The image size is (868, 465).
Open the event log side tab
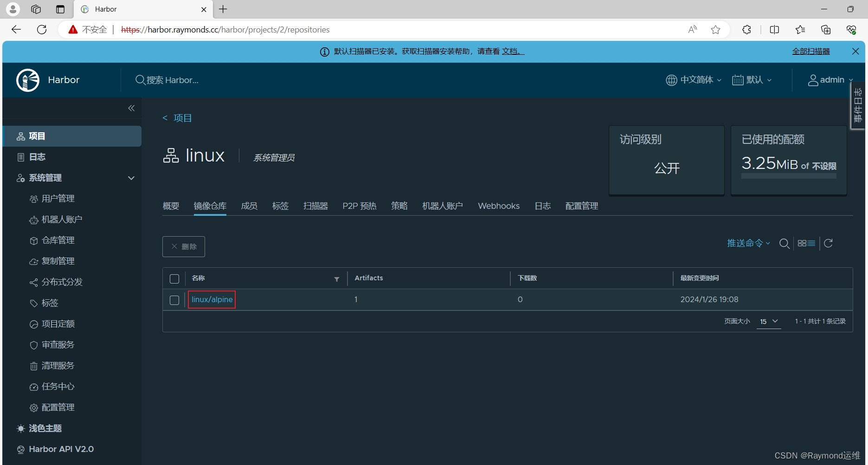858,106
